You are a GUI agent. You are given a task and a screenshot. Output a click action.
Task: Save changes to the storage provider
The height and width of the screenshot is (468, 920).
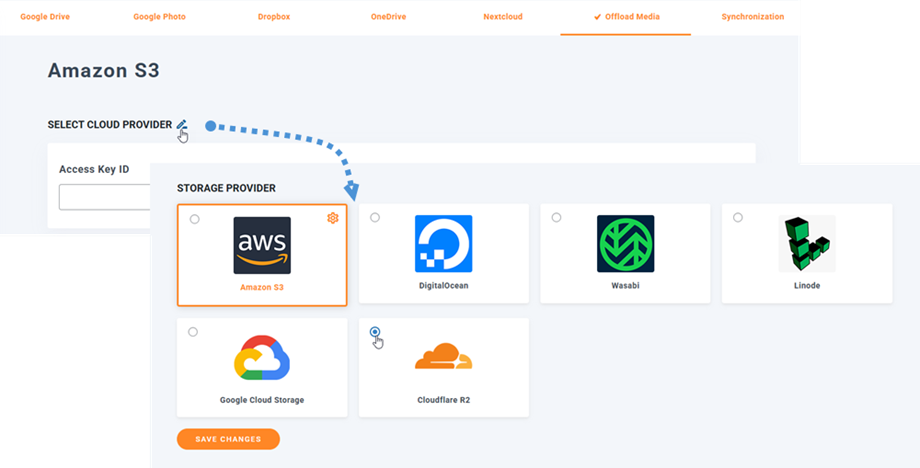pos(228,439)
